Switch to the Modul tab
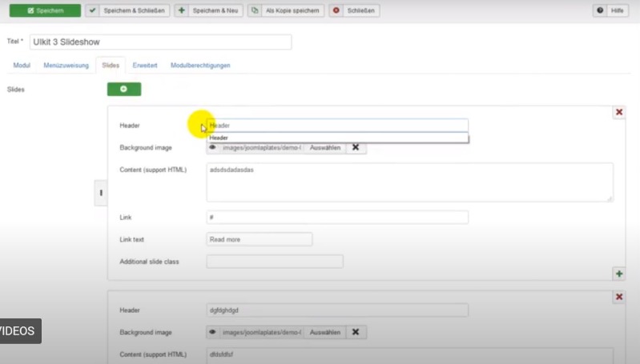The image size is (640, 364). click(x=22, y=66)
